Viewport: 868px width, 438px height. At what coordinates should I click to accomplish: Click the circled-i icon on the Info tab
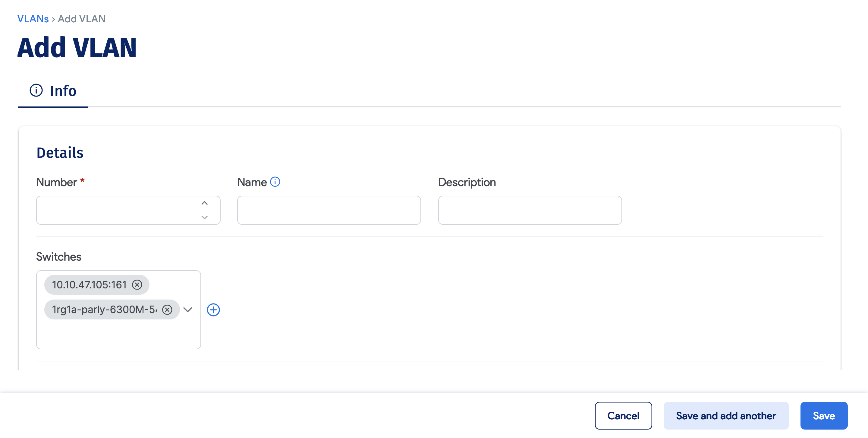click(37, 90)
